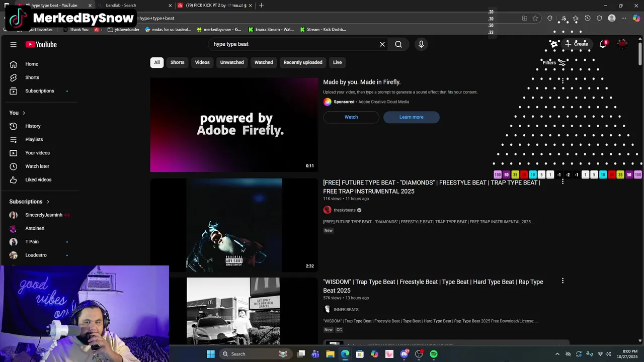This screenshot has width=644, height=362.
Task: Open File Explorer from the taskbar
Action: (x=330, y=354)
